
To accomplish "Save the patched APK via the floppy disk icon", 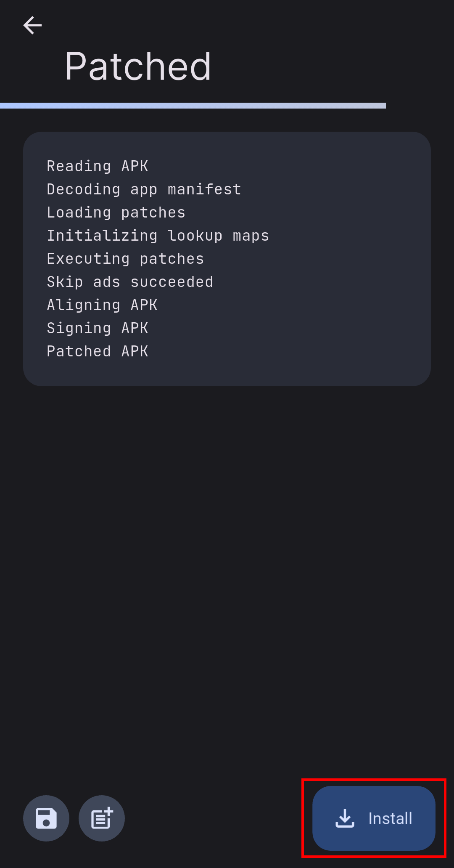I will tap(46, 818).
